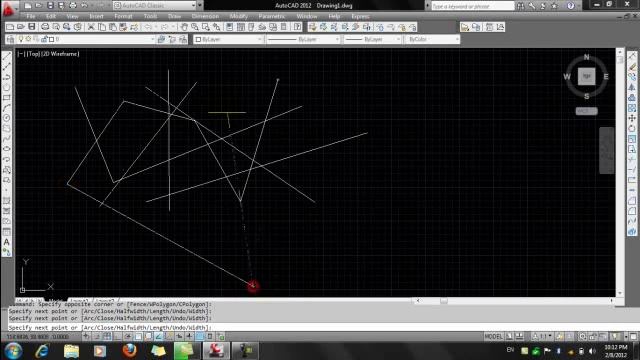The height and width of the screenshot is (360, 640).
Task: Click the WCS label under ViewCube
Action: (x=587, y=111)
